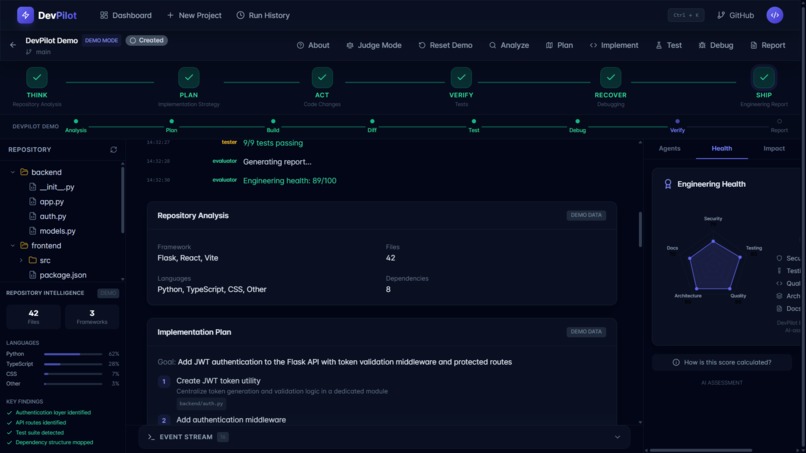Click the frontend folder icon
The image size is (806, 453).
(24, 246)
